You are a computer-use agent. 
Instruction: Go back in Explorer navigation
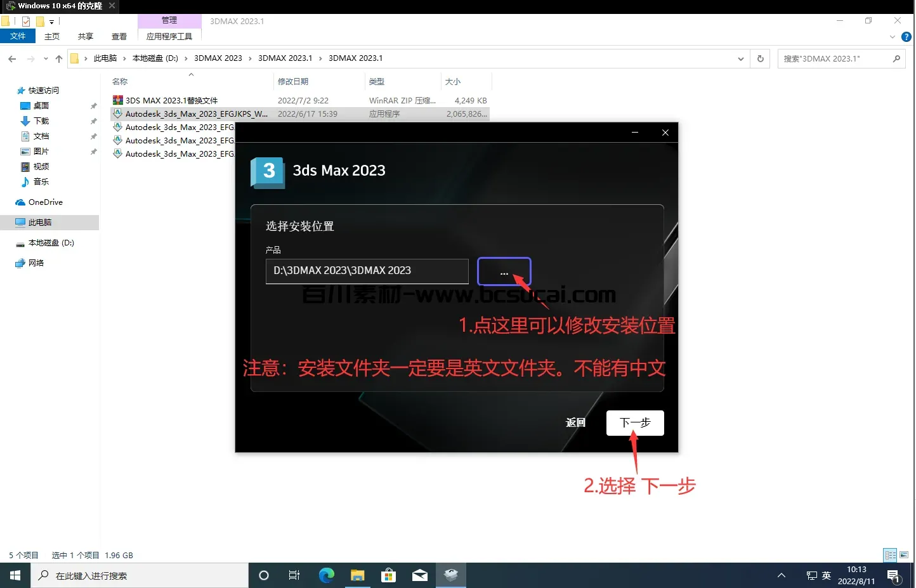[12, 58]
